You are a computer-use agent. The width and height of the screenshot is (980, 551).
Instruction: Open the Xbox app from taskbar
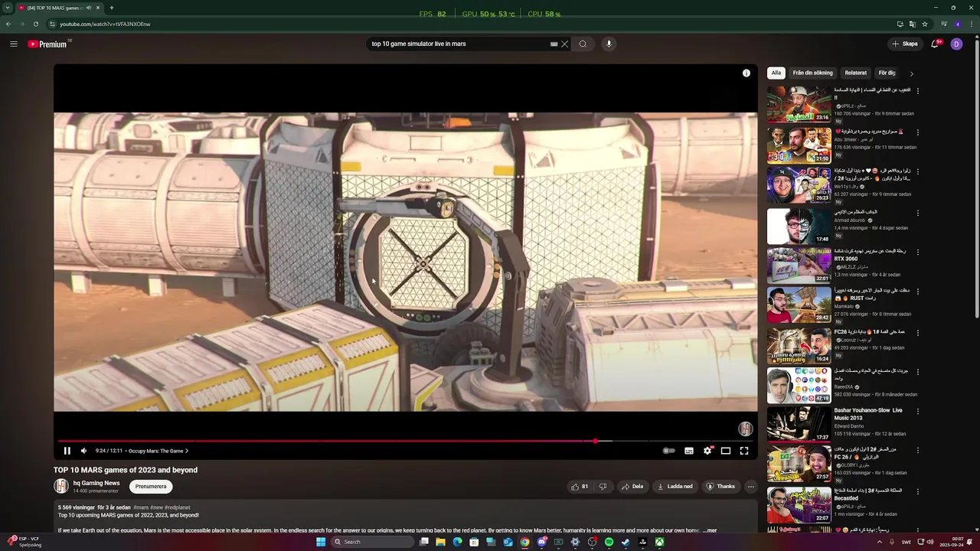click(x=659, y=542)
